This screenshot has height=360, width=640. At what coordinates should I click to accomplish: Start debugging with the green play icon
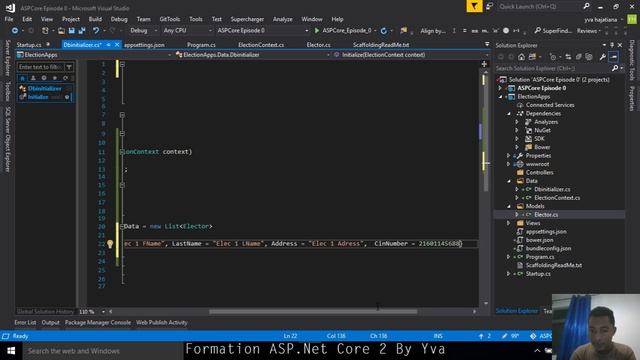click(317, 31)
